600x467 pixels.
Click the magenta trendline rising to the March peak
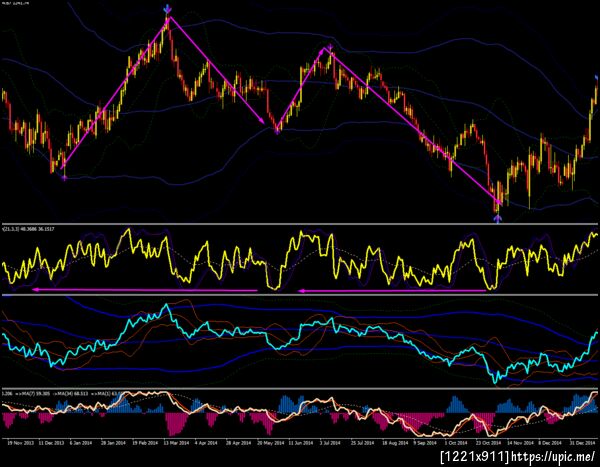tap(116, 92)
